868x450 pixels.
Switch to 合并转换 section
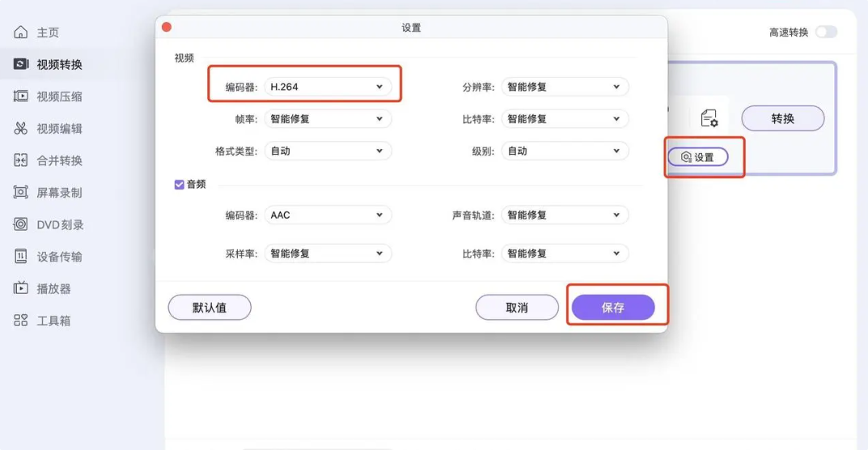click(59, 161)
